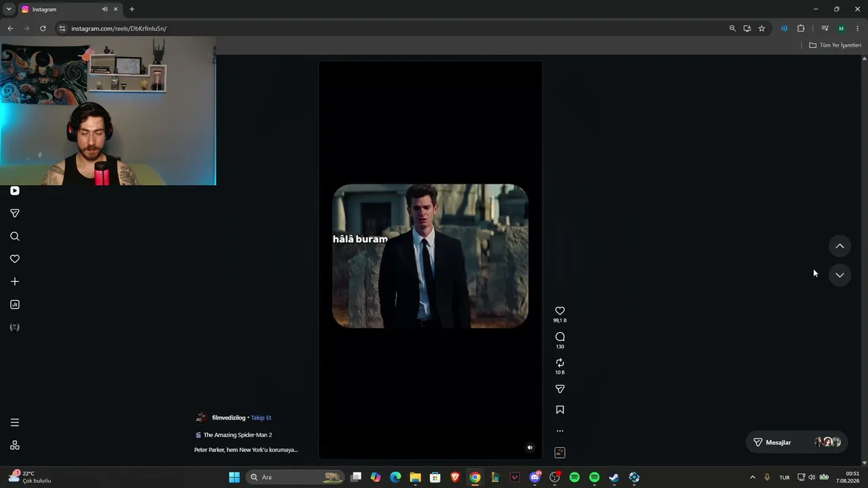
Task: Open your profile avatar in the sidebar
Action: pos(15,327)
